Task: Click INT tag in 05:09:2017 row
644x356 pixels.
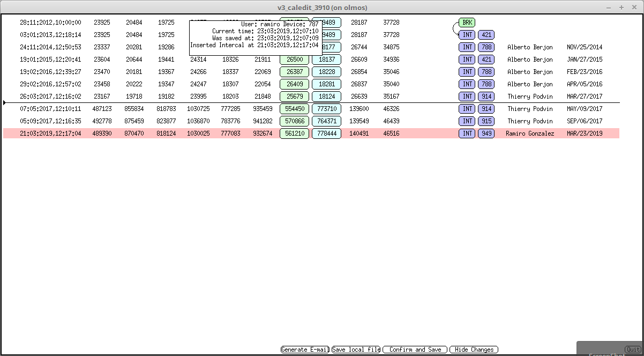Action: coord(467,121)
